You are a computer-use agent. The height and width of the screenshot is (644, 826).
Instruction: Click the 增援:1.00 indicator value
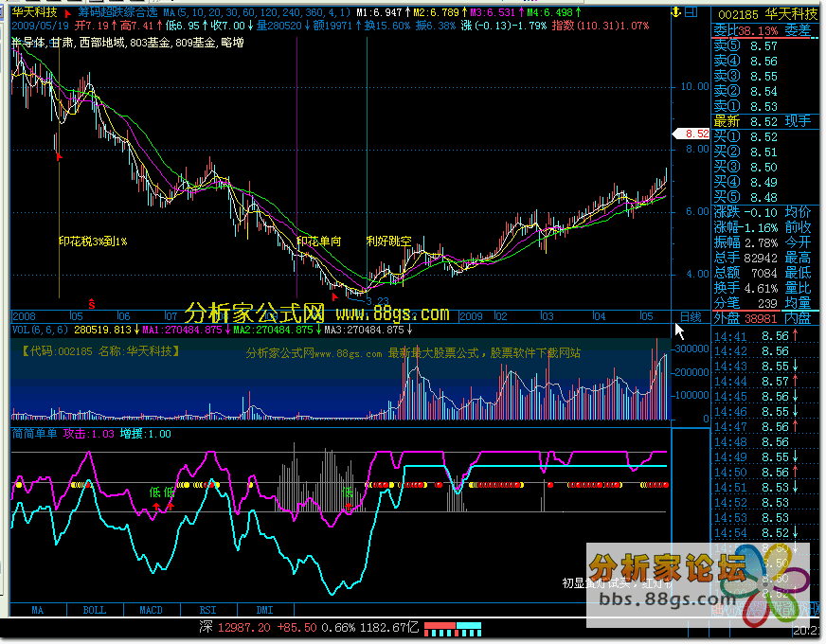pyautogui.click(x=145, y=434)
